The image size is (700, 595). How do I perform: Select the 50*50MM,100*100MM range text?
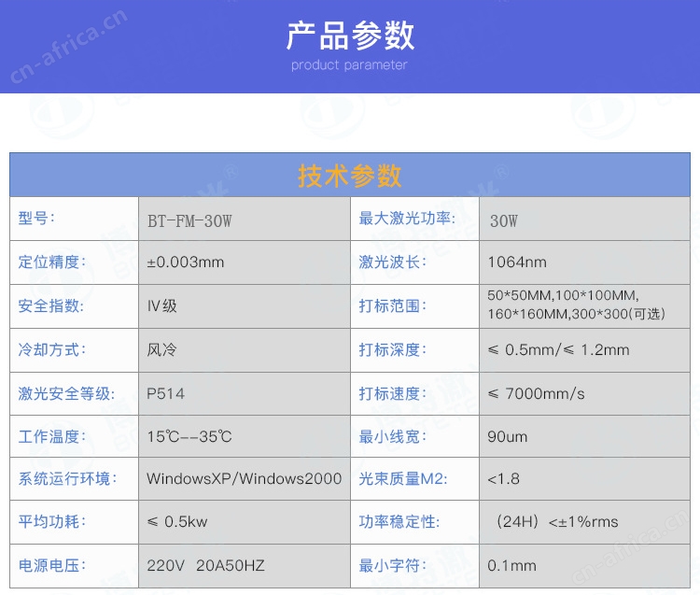[x=563, y=296]
